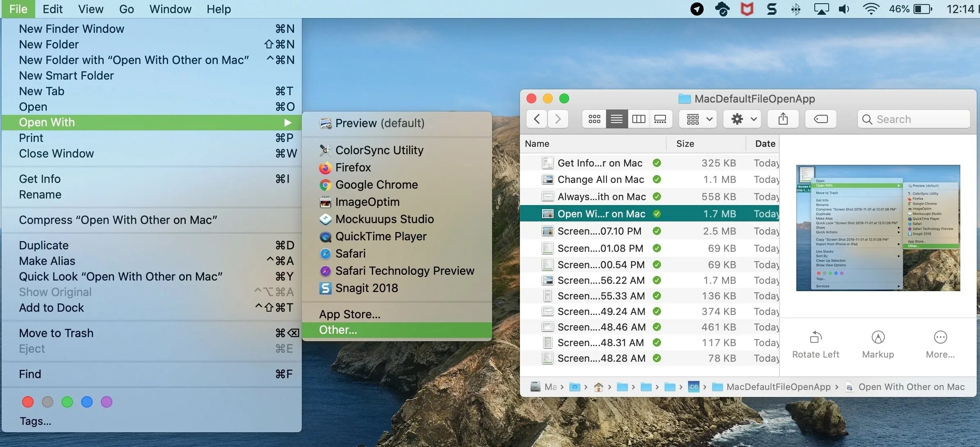The height and width of the screenshot is (447, 980).
Task: Select file row "Screen....07.10 PM"
Action: coord(650,231)
